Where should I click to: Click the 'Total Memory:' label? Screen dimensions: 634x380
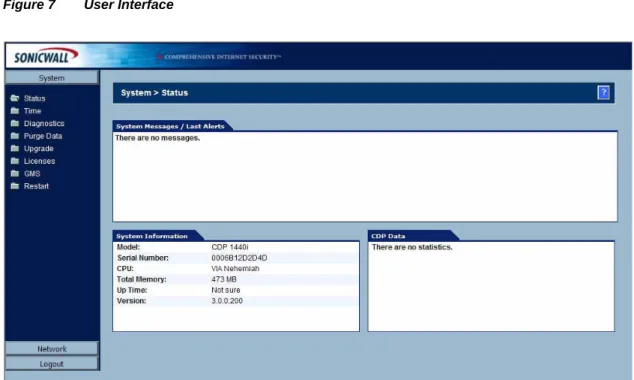point(142,279)
